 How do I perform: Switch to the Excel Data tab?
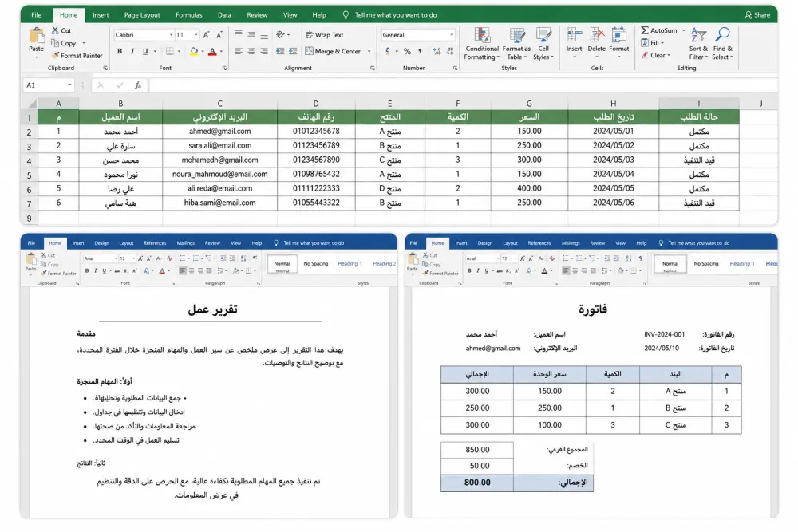224,14
